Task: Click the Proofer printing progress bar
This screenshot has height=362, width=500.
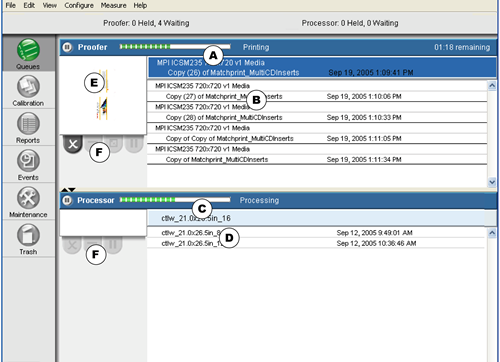Action: [x=175, y=47]
